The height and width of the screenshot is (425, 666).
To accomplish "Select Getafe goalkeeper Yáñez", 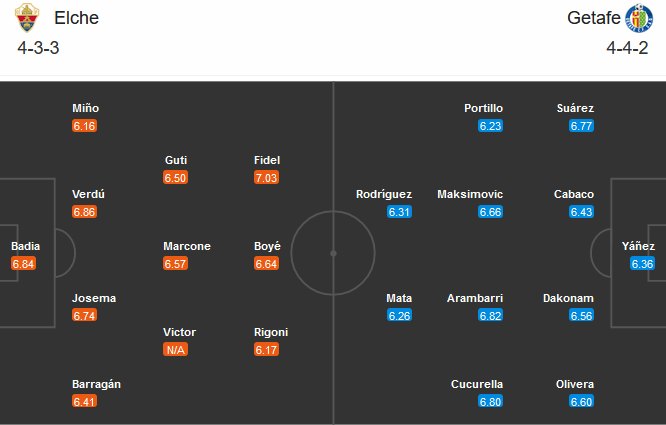I will pyautogui.click(x=638, y=246).
